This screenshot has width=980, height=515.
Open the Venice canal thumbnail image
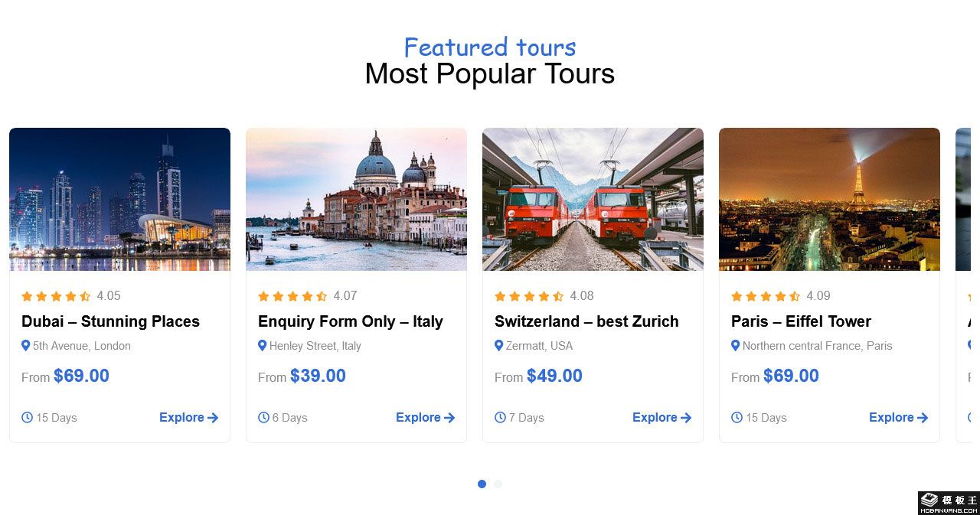(356, 199)
